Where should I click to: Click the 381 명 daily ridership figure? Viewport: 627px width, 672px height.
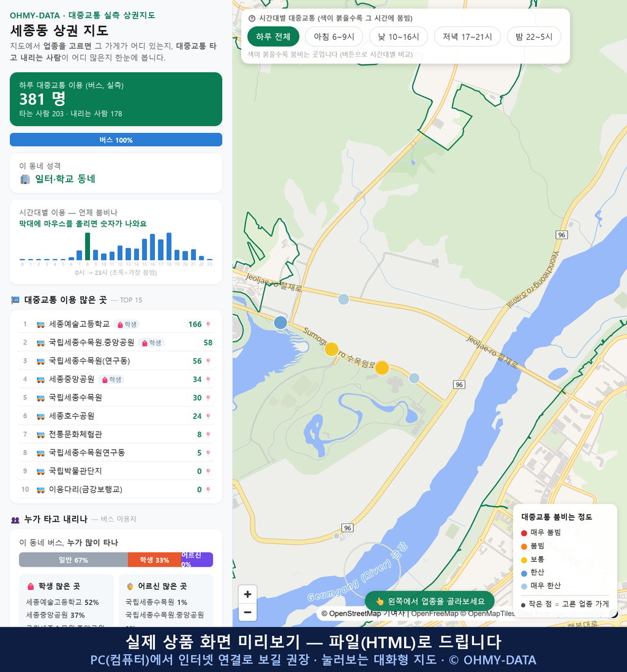42,99
